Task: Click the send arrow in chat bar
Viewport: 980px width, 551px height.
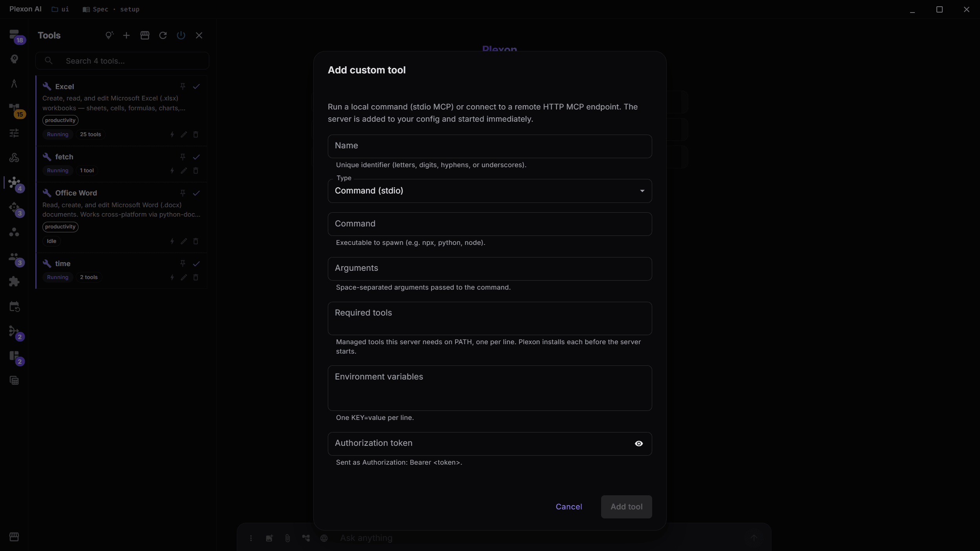Action: click(753, 538)
